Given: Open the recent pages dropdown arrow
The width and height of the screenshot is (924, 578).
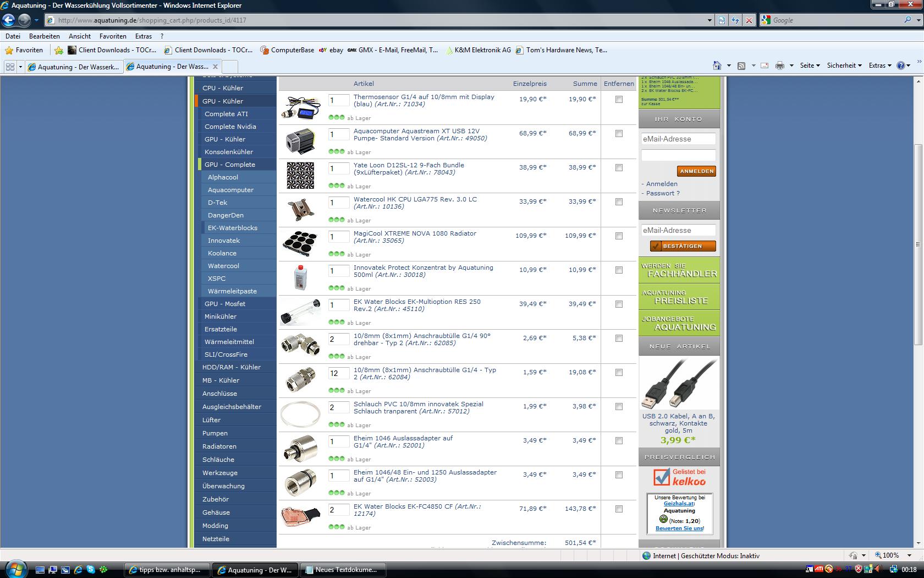Looking at the screenshot, I should (x=36, y=20).
